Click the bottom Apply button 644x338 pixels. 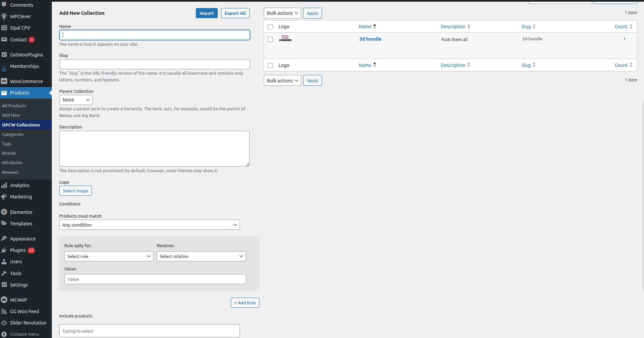coord(313,80)
